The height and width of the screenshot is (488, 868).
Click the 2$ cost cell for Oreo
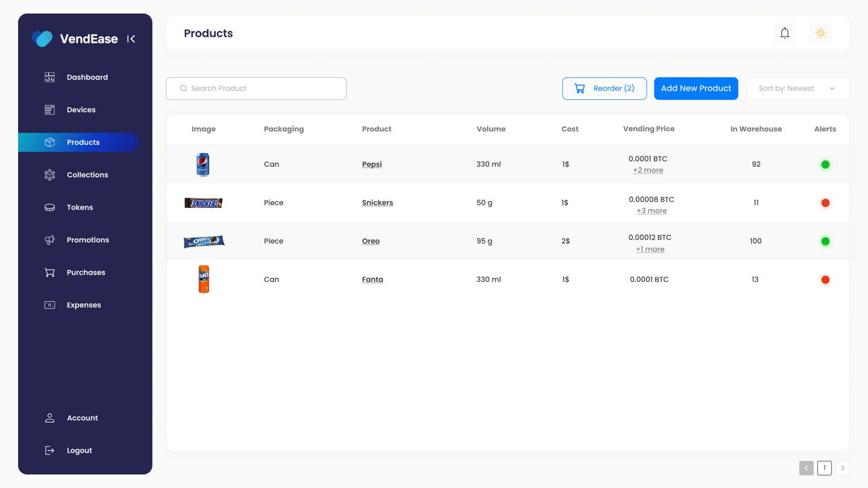(565, 241)
